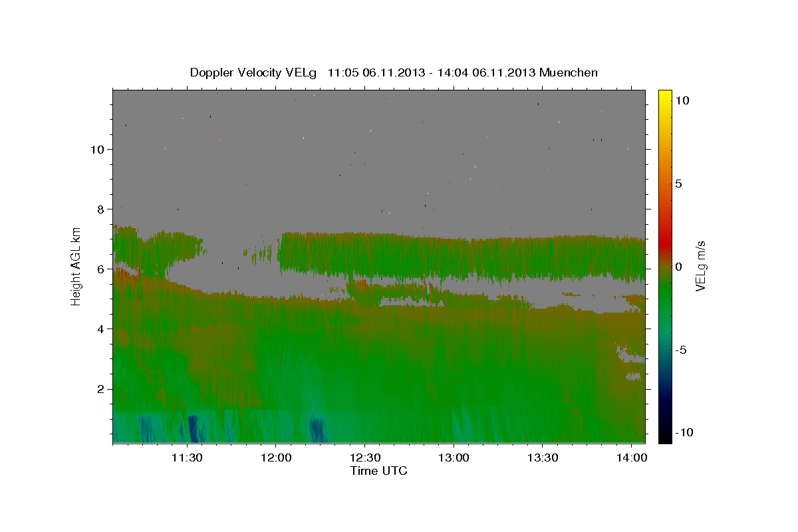The height and width of the screenshot is (532, 798).
Task: Click the height tick label 8
Action: coord(101,209)
